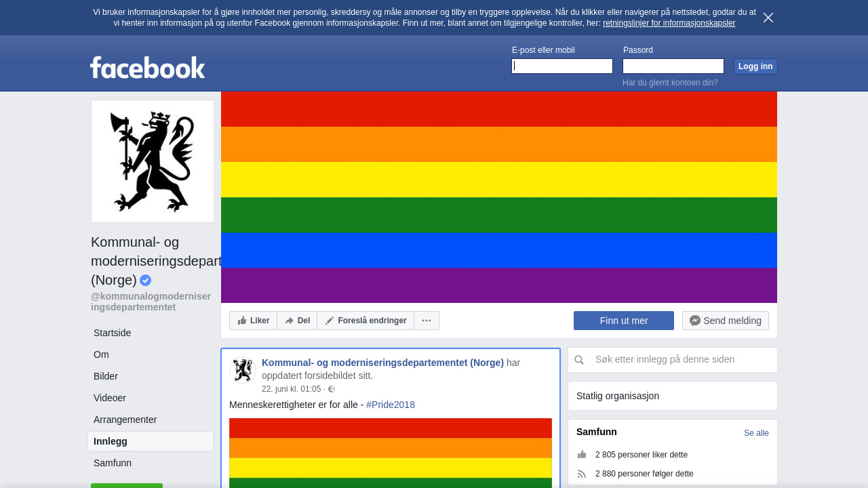Click the post author's small avatar
The height and width of the screenshot is (488, 868).
point(243,370)
